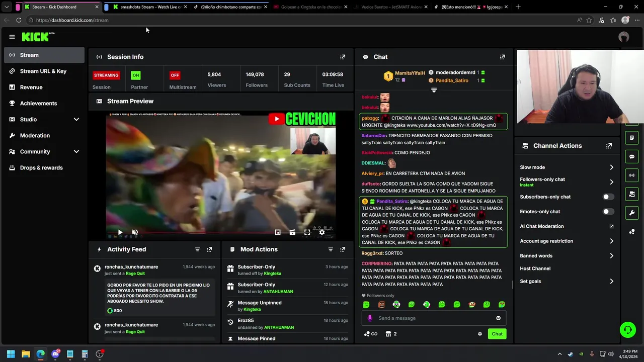
Task: Pop out the Activity Feed panel
Action: pos(209,249)
